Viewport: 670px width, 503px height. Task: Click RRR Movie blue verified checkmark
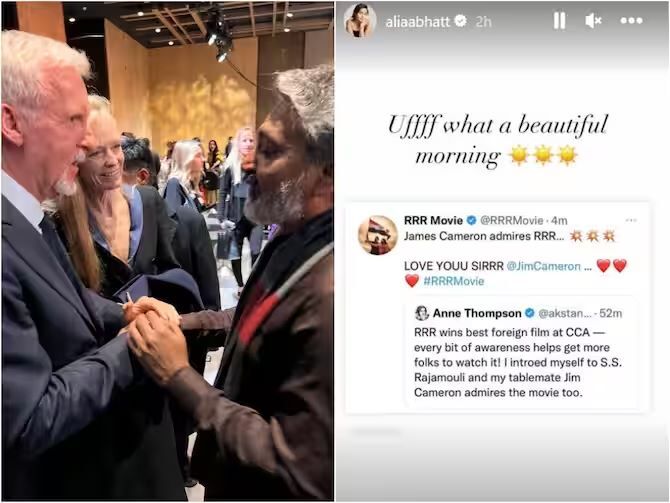pos(471,221)
